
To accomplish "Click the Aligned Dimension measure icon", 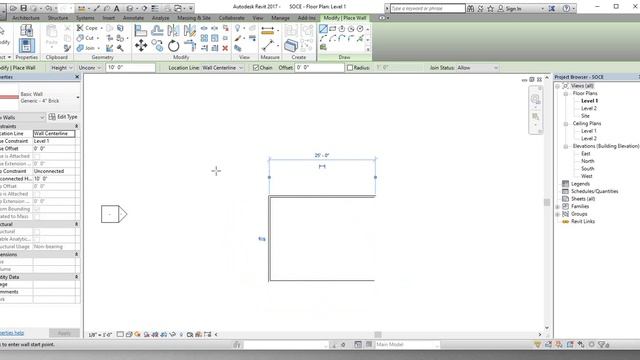I will coord(267,31).
